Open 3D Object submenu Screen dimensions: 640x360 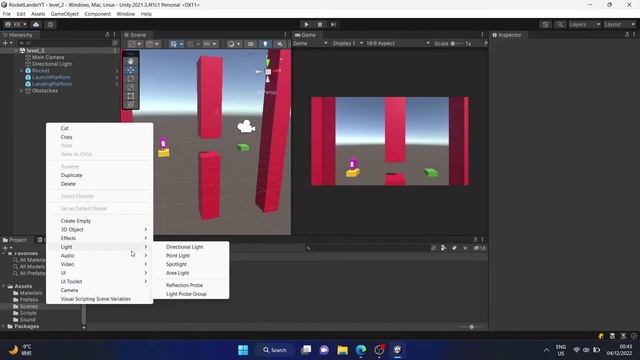point(100,229)
